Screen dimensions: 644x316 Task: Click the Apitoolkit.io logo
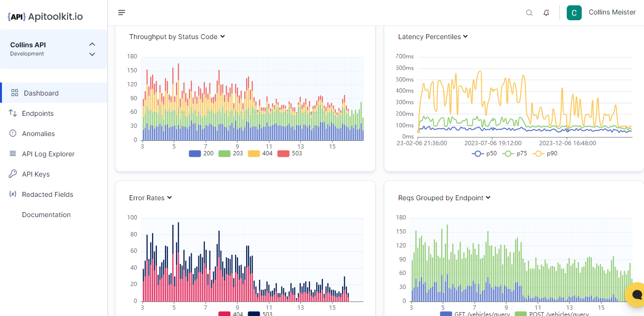point(46,16)
